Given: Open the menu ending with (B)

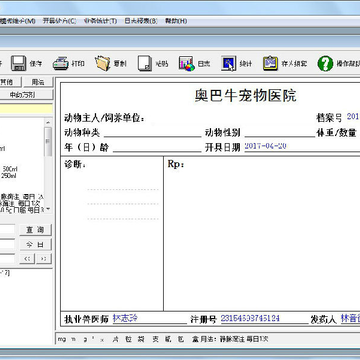Looking at the screenshot, I should [141, 21].
